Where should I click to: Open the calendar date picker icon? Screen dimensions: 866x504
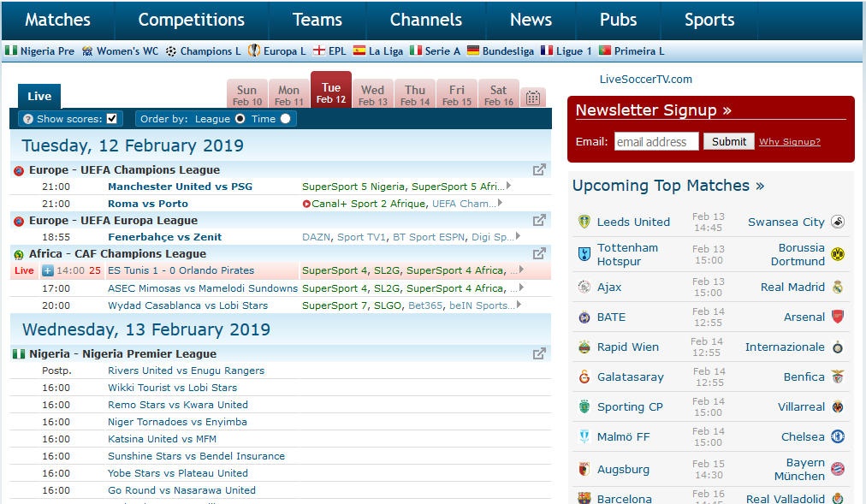click(533, 96)
